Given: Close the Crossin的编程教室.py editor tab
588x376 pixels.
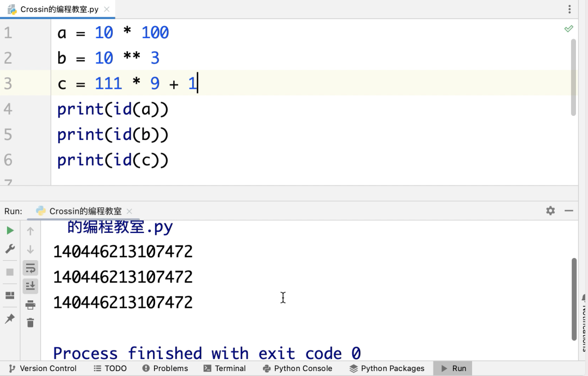Looking at the screenshot, I should pyautogui.click(x=107, y=9).
